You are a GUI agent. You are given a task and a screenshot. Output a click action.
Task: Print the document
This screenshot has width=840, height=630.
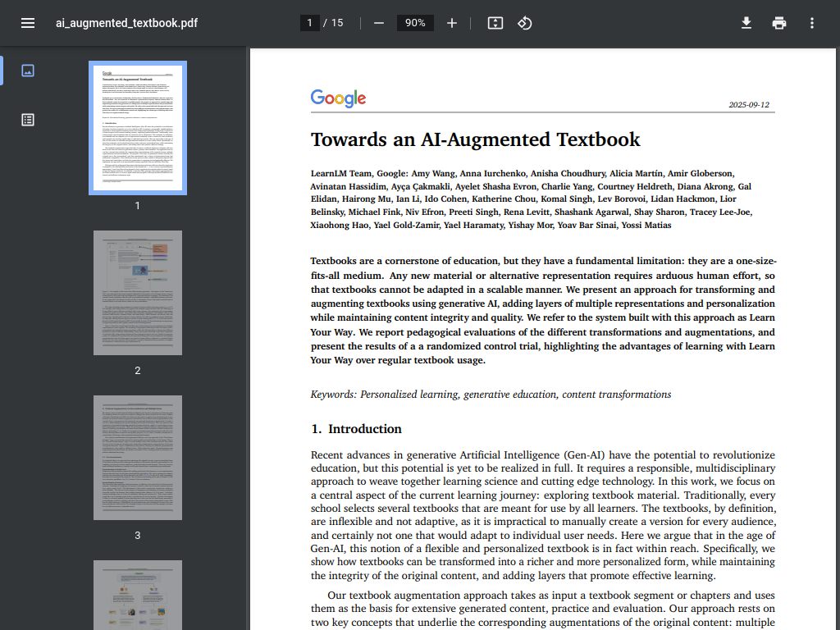click(779, 23)
